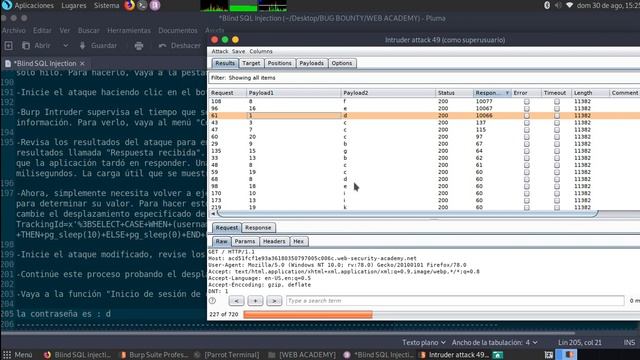The height and width of the screenshot is (360, 640).
Task: Open Columns menu in Intruder window
Action: [x=261, y=51]
